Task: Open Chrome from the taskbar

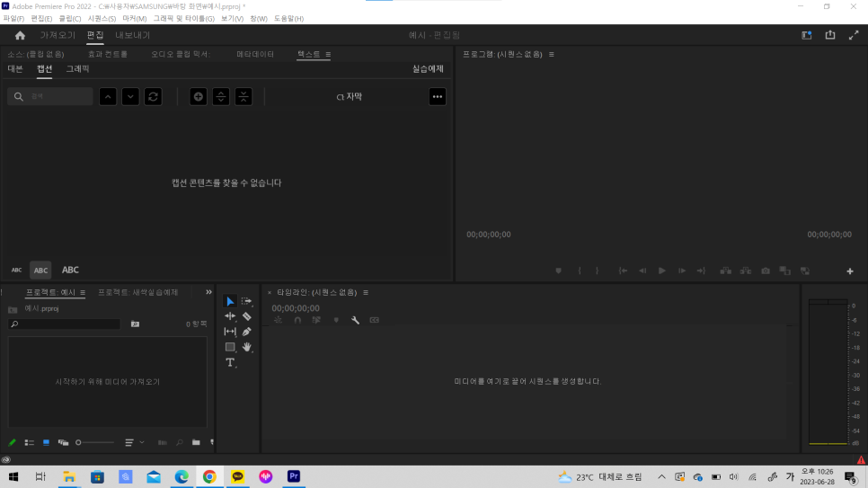Action: (x=209, y=477)
